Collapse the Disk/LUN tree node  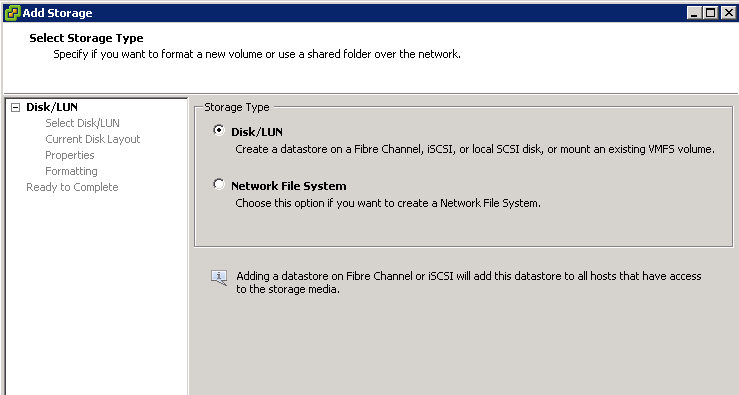coord(16,107)
